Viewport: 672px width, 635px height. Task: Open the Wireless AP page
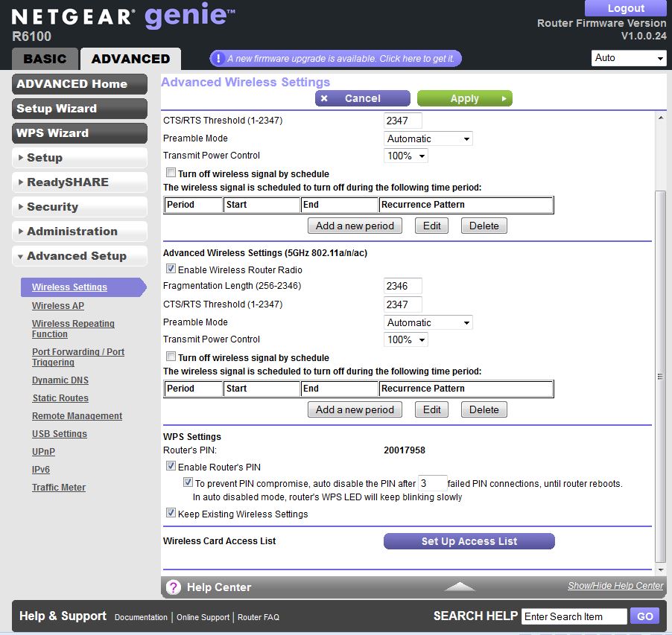[58, 306]
